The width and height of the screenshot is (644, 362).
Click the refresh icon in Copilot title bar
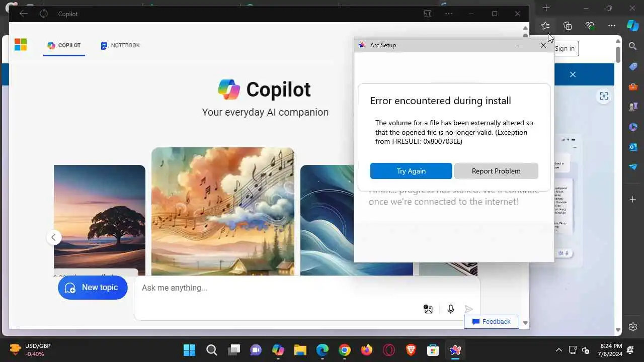point(44,14)
